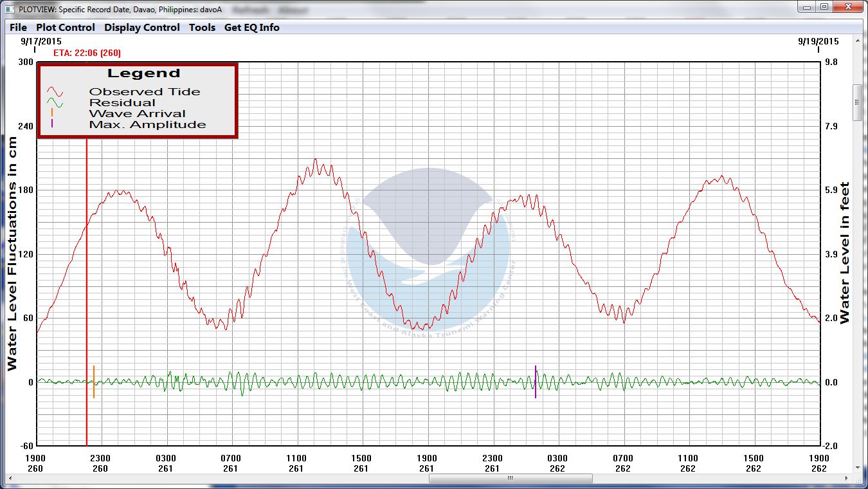This screenshot has height=489, width=868.
Task: Click the orange Wave Arrival marker on plot
Action: [x=94, y=382]
